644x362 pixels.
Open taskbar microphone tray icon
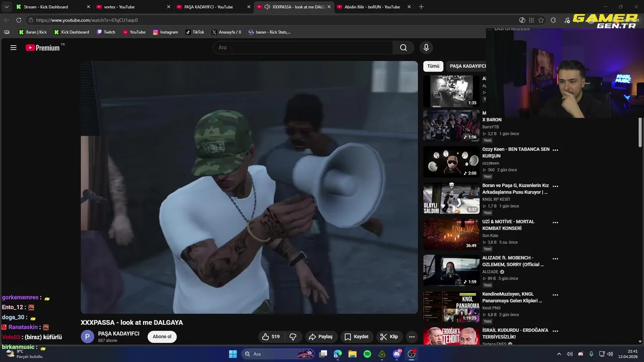click(591, 354)
